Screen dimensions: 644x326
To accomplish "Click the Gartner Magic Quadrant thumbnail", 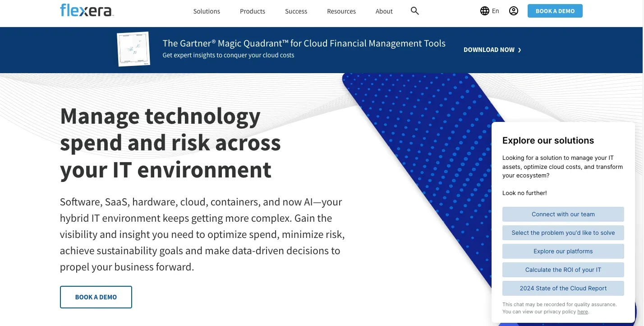I will pos(133,49).
